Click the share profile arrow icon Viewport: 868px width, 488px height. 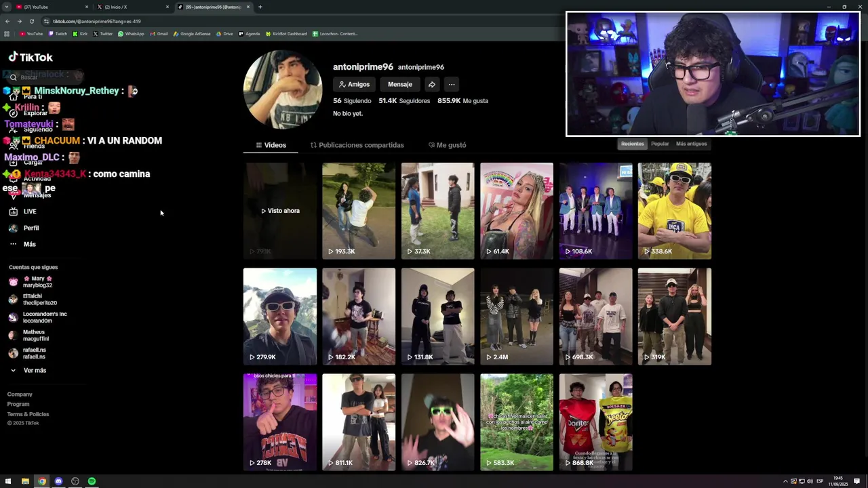tap(432, 85)
